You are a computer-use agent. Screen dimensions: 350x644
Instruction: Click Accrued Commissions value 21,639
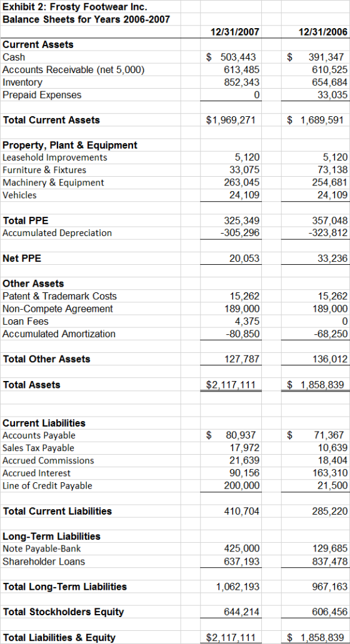pos(244,460)
